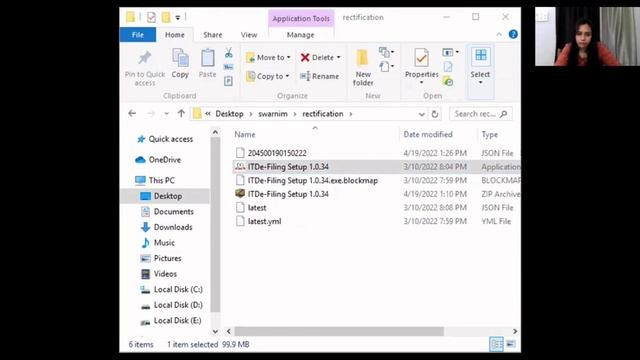Refresh the folder view
The height and width of the screenshot is (360, 640).
point(435,114)
